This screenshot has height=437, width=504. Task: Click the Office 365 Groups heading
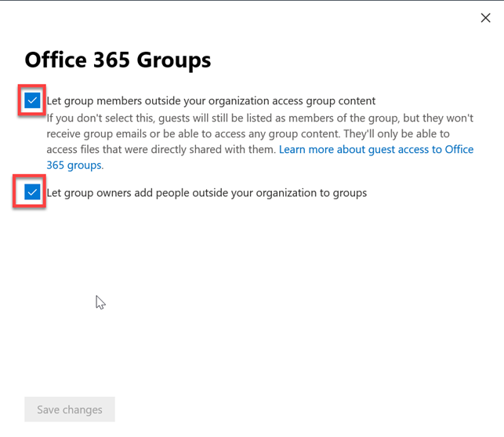point(118,60)
